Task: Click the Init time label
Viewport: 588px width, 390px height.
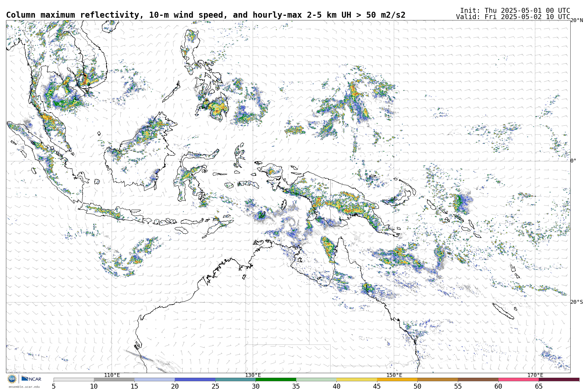Action: [515, 11]
